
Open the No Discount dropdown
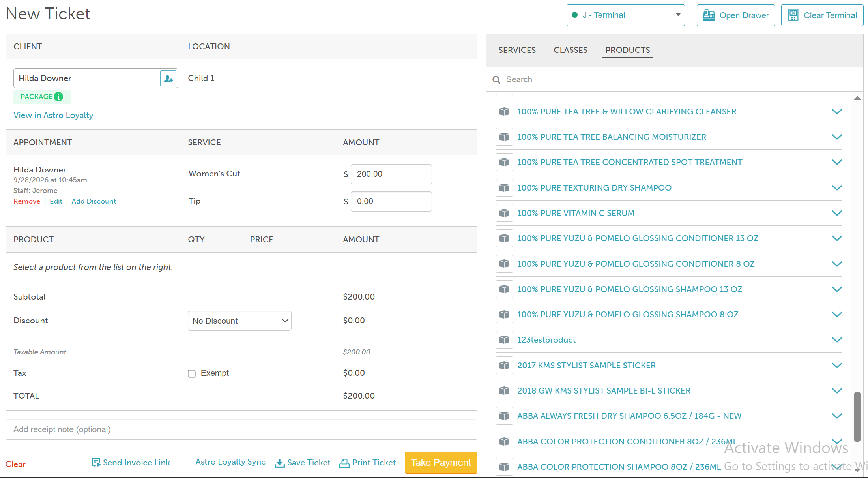click(239, 321)
